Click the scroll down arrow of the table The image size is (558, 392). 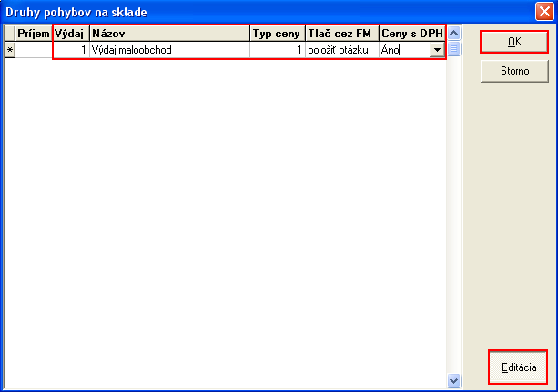[453, 380]
